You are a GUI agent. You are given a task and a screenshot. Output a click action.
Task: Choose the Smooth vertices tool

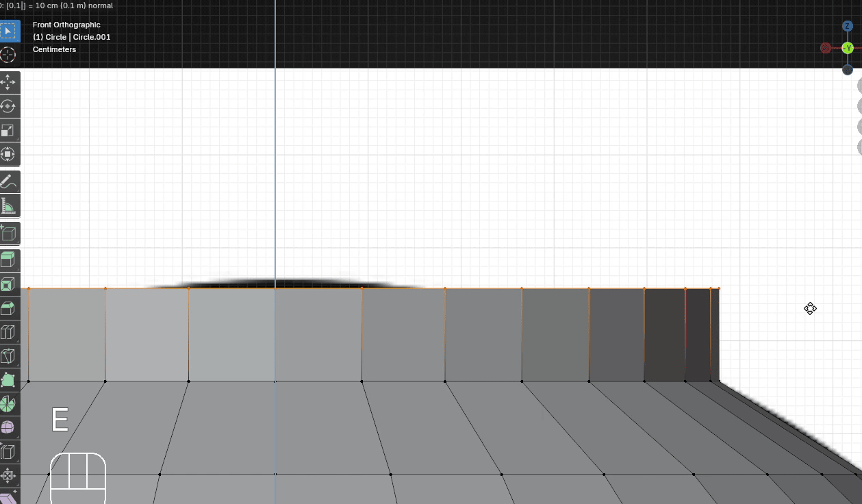(x=8, y=427)
